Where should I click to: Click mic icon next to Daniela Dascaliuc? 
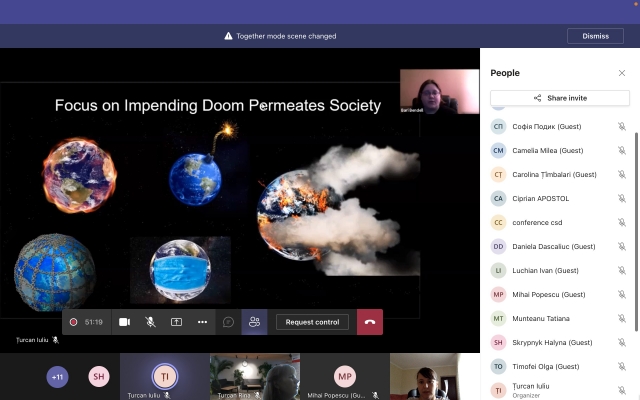622,247
